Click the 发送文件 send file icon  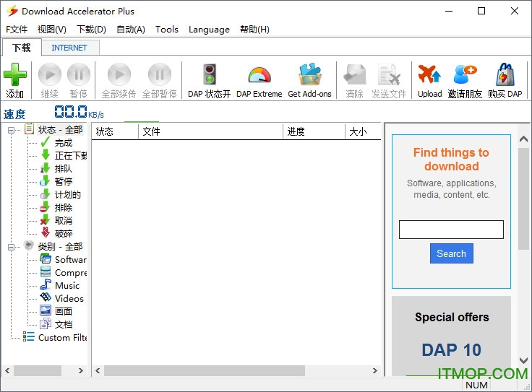point(389,74)
